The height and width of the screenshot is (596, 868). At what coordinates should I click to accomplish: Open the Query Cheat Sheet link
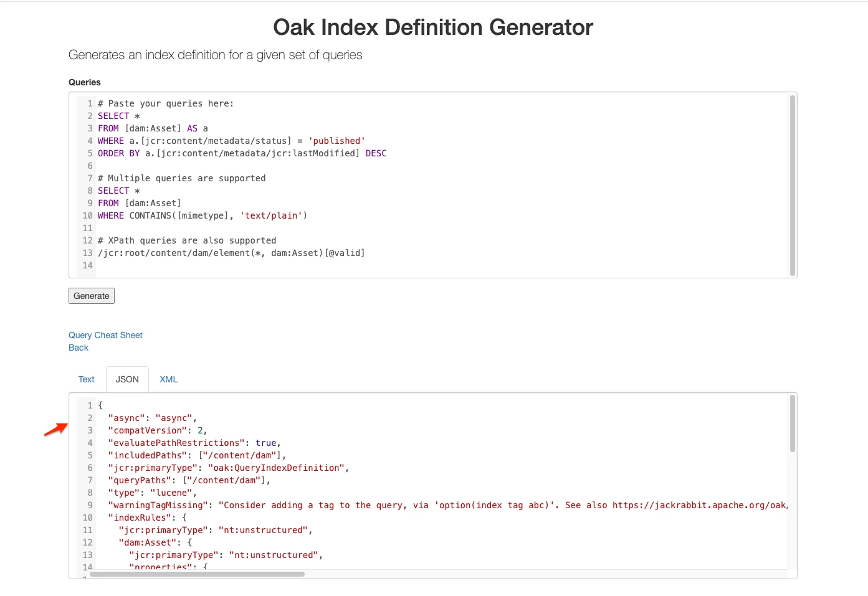105,335
